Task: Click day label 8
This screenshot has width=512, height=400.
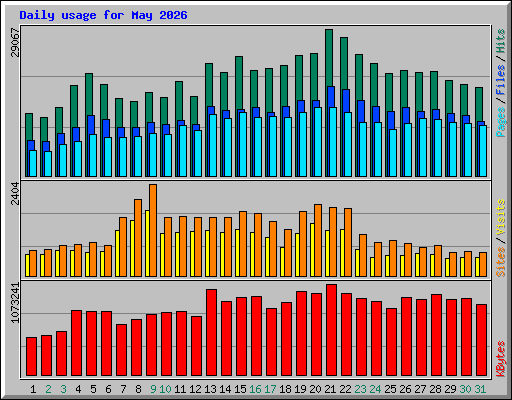Action: [138, 389]
